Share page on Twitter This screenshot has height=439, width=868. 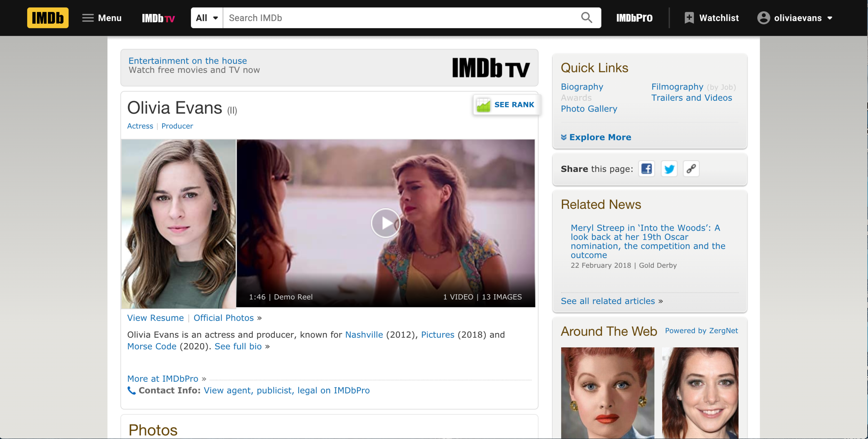[669, 169]
